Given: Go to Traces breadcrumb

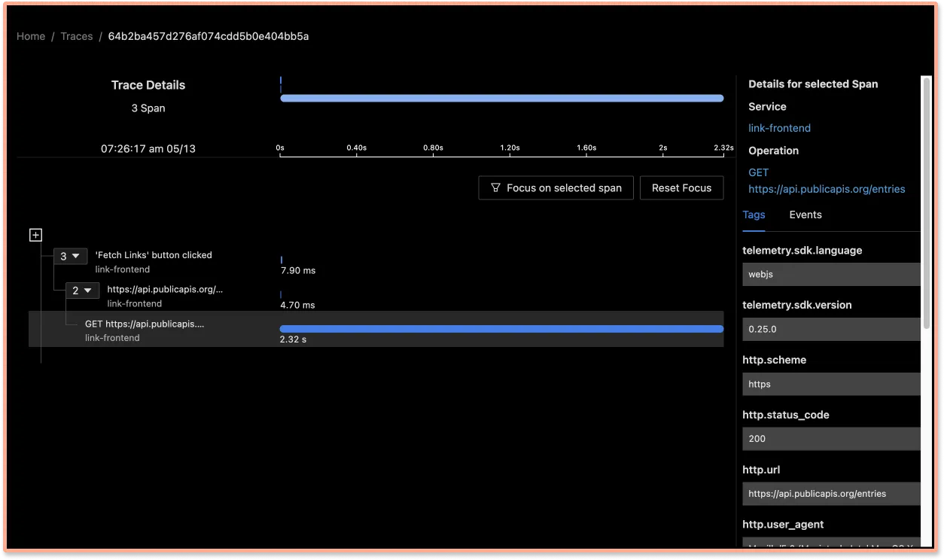Looking at the screenshot, I should [77, 36].
